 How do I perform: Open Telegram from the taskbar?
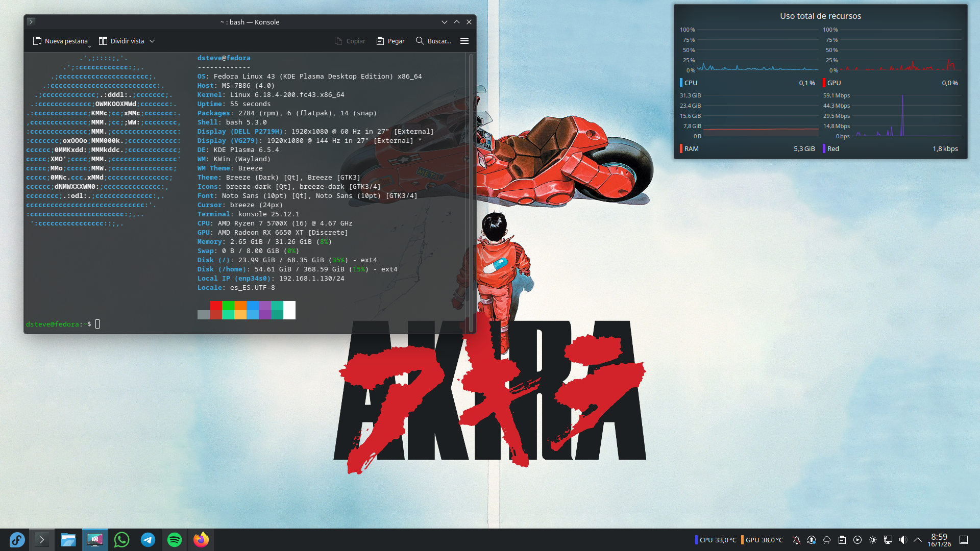pos(148,540)
